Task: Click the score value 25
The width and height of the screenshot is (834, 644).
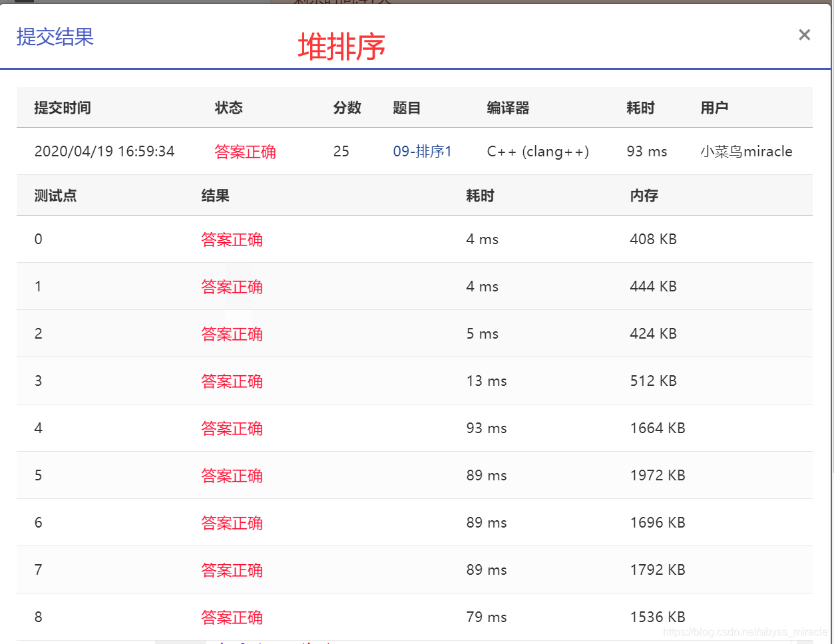Action: pos(341,152)
